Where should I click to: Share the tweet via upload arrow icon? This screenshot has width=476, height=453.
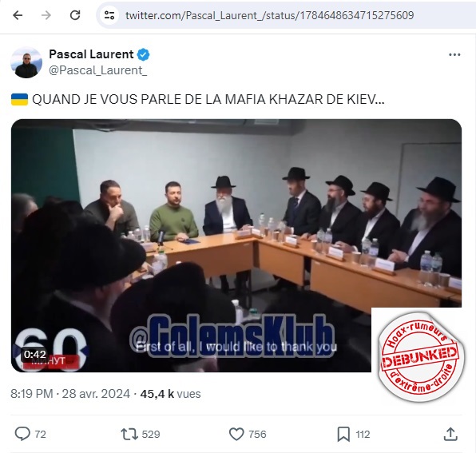pyautogui.click(x=450, y=434)
